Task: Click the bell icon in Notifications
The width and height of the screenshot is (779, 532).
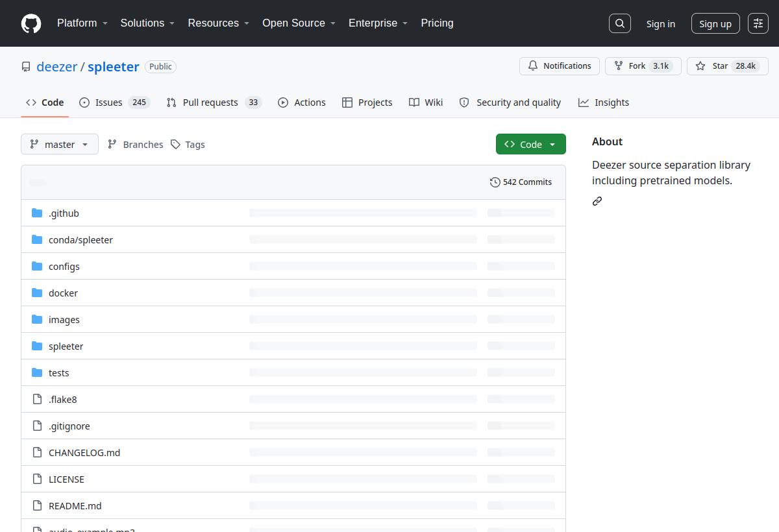Action: [533, 66]
